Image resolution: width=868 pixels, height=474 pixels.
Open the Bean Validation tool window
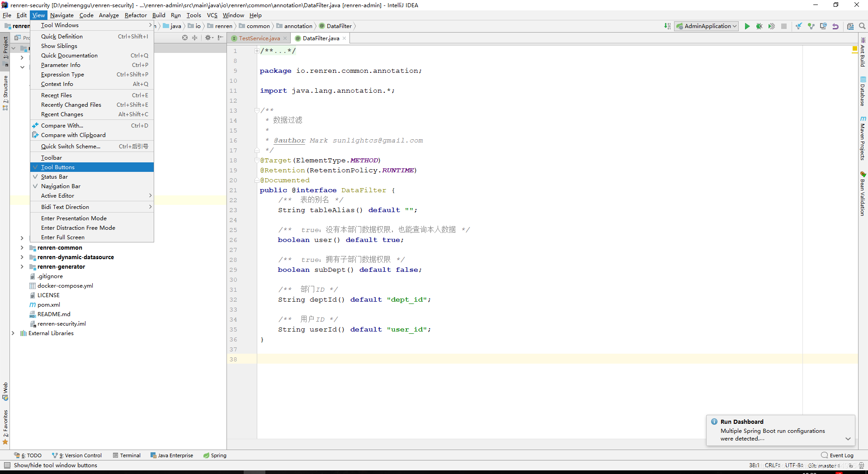[863, 194]
